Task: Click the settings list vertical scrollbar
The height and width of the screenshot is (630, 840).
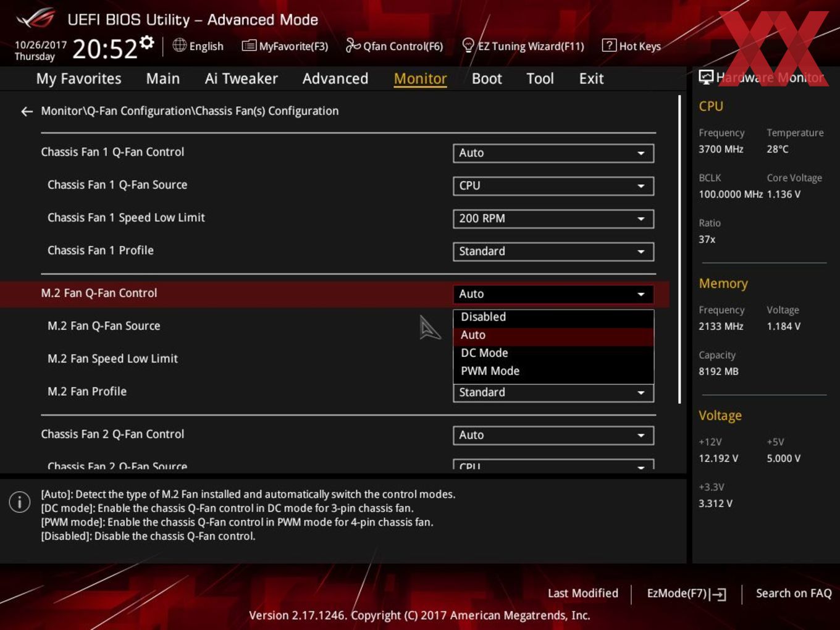Action: coord(679,250)
